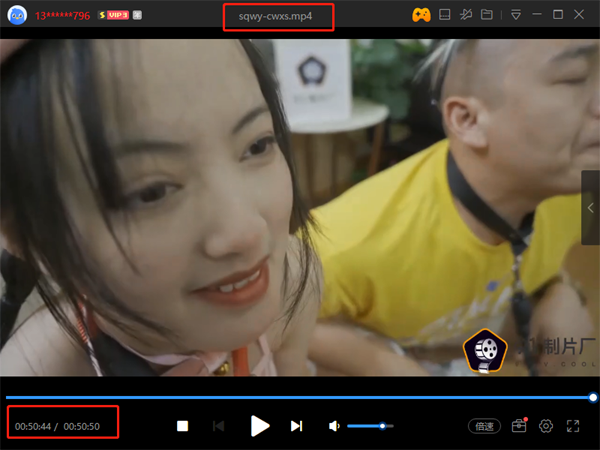Expand the main menu dropdown triangle
The image size is (600, 450).
pyautogui.click(x=516, y=15)
